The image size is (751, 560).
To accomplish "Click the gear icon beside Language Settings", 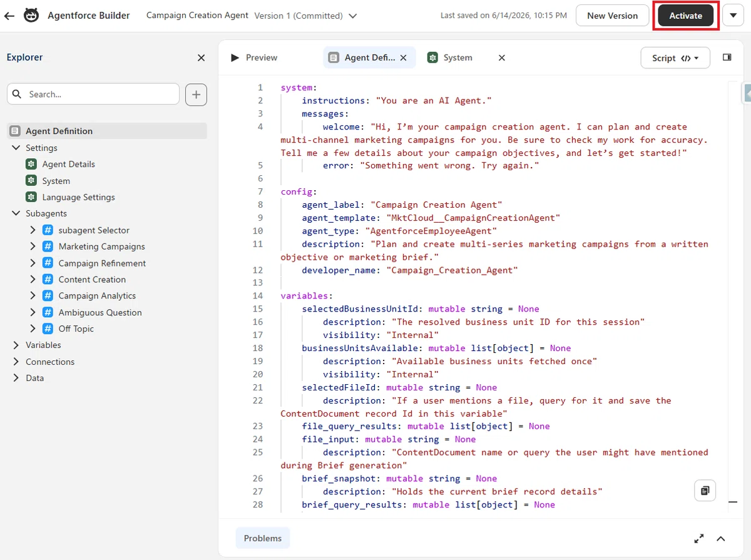I will point(31,196).
